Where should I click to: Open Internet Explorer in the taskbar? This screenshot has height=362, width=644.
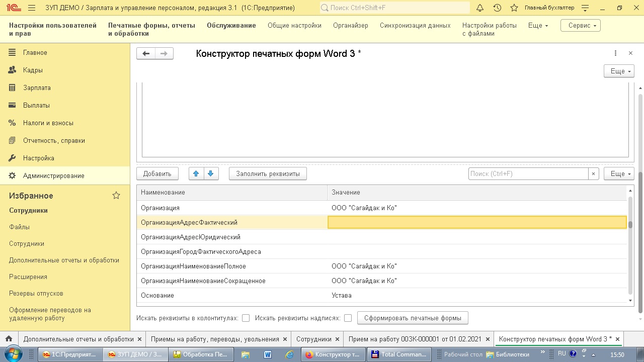click(289, 354)
